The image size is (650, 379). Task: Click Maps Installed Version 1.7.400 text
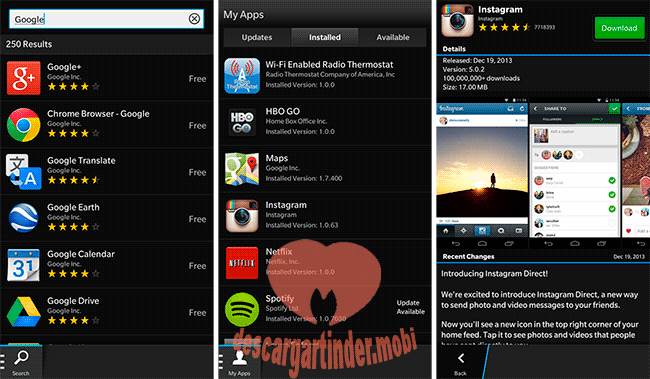pyautogui.click(x=304, y=178)
